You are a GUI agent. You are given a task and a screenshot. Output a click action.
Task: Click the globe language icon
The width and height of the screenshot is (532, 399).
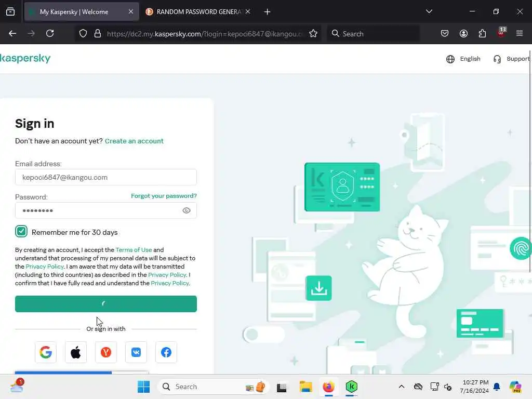point(450,59)
